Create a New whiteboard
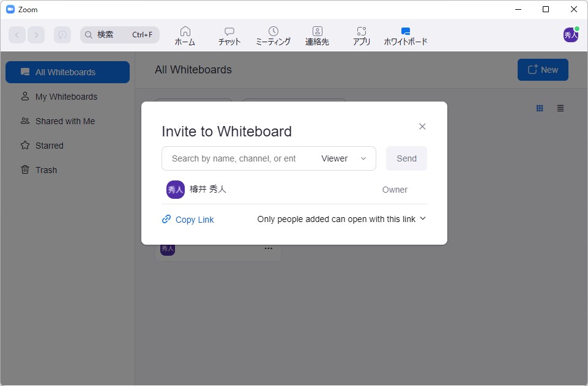This screenshot has height=386, width=588. [x=543, y=70]
